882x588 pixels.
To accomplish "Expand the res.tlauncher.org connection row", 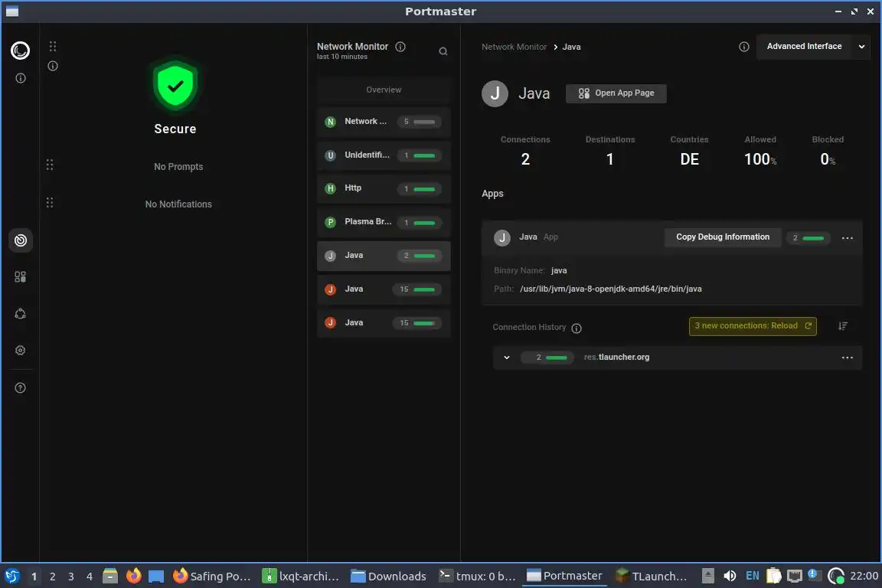I will [507, 358].
